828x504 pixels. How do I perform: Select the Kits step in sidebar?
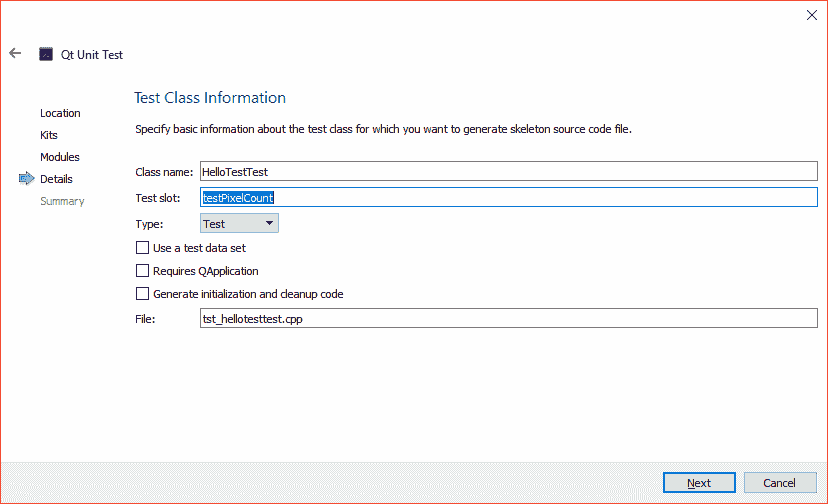(x=49, y=135)
